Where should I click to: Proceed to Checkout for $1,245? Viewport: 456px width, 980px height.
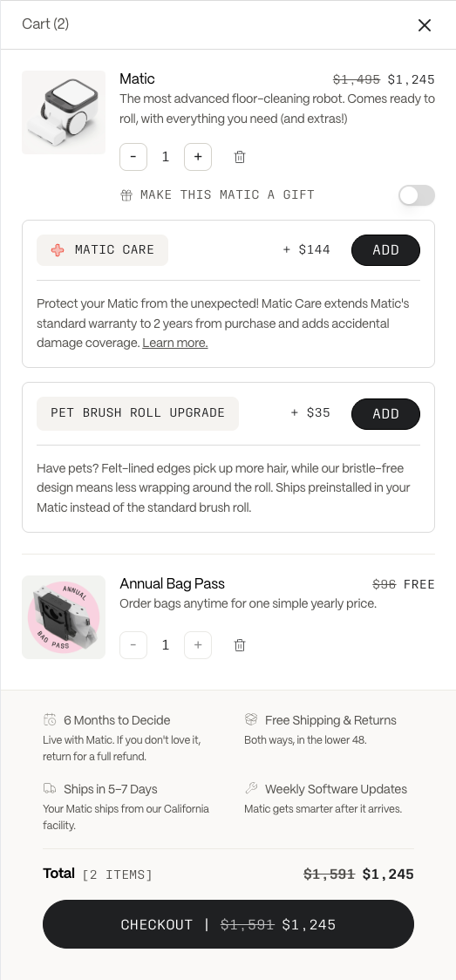point(228,924)
